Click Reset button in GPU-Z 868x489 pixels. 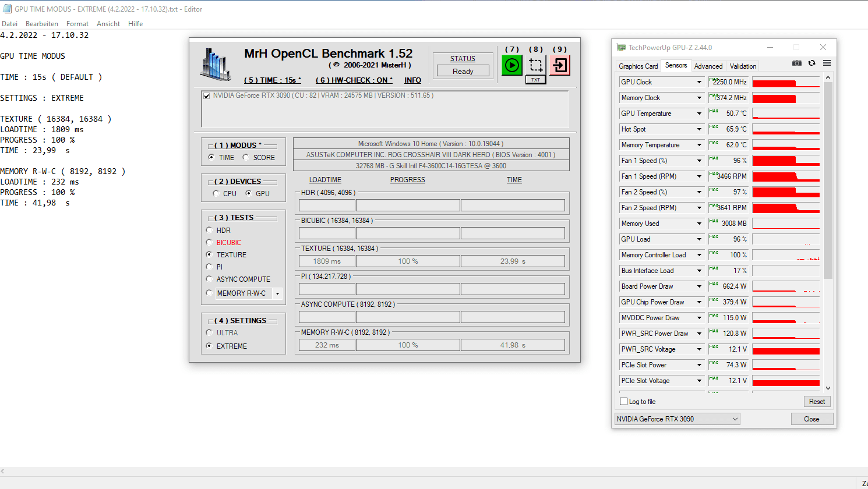[817, 402]
